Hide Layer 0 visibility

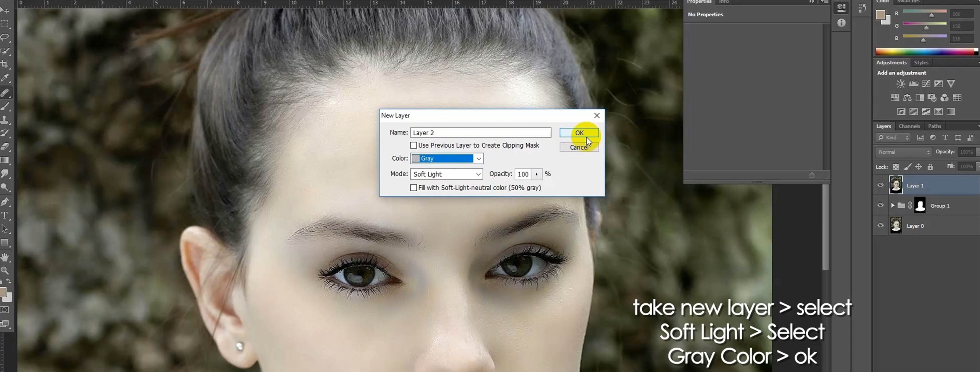pos(880,225)
